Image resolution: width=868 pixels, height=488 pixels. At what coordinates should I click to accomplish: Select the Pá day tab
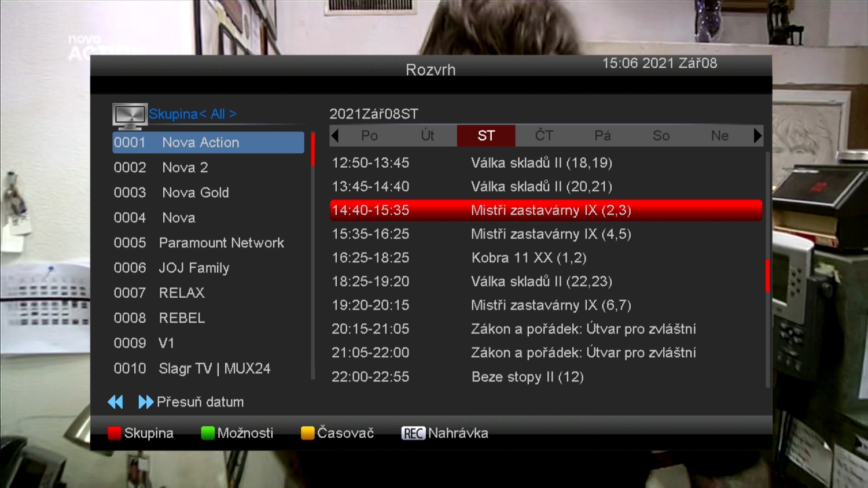tap(602, 136)
